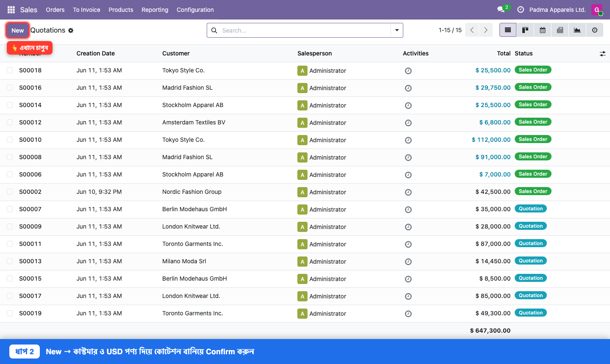Switch to Activity view

point(595,30)
